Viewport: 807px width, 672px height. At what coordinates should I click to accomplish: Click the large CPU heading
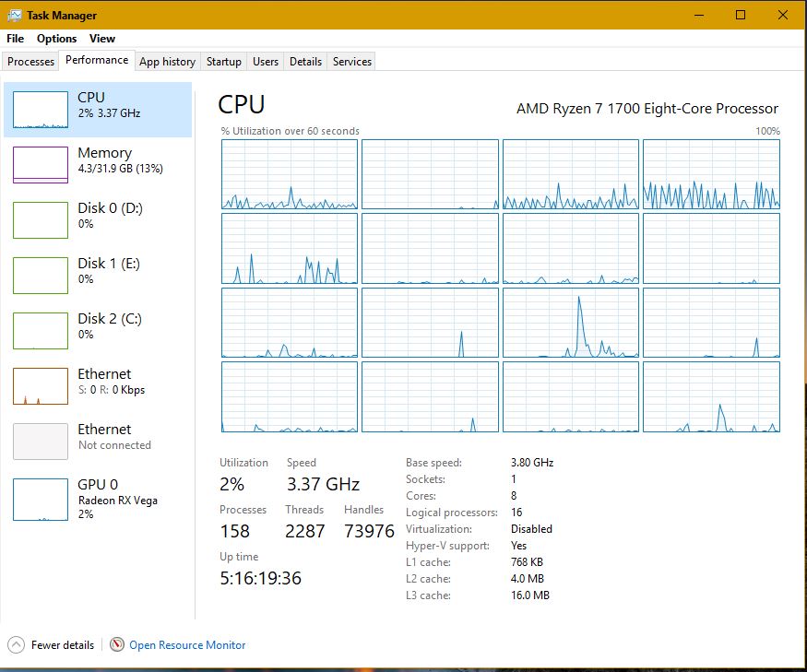coord(242,104)
